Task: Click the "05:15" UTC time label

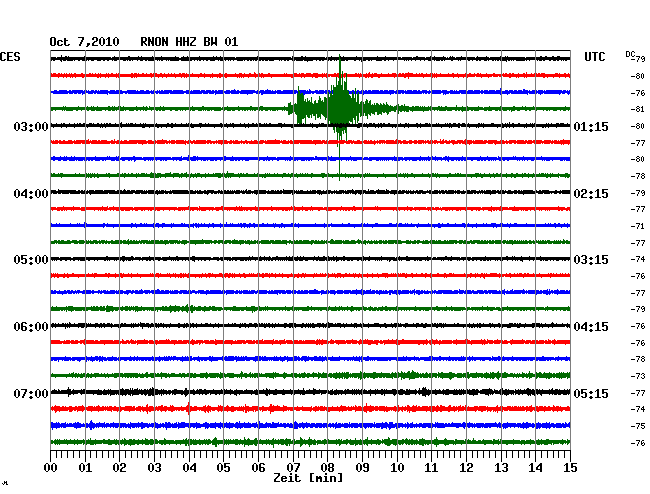Action: (x=591, y=393)
